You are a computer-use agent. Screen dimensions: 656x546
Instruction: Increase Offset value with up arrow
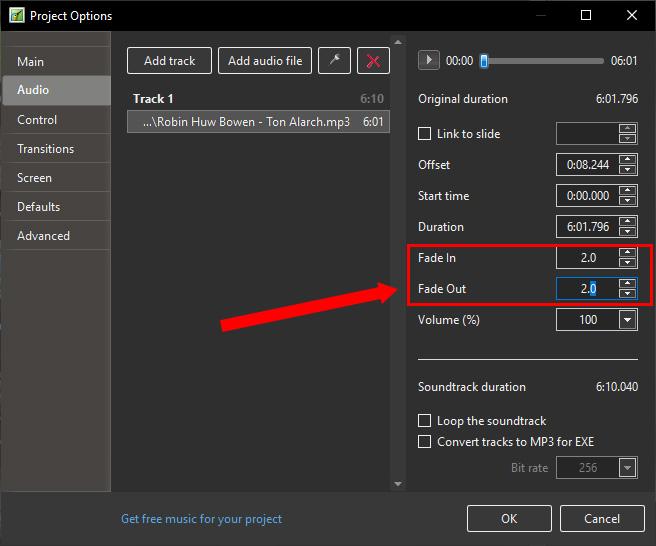click(627, 159)
